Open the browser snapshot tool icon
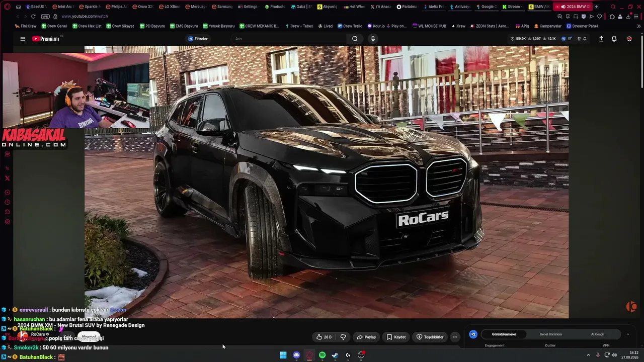This screenshot has width=644, height=362. pyautogui.click(x=576, y=16)
